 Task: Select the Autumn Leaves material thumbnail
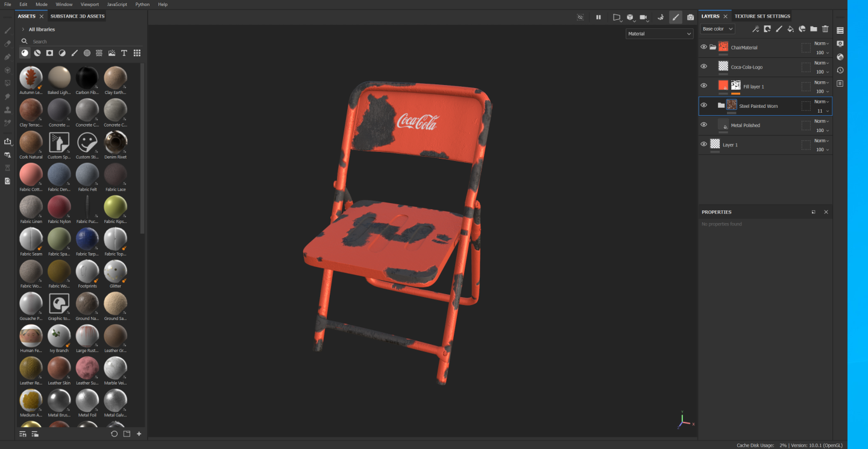[x=31, y=78]
